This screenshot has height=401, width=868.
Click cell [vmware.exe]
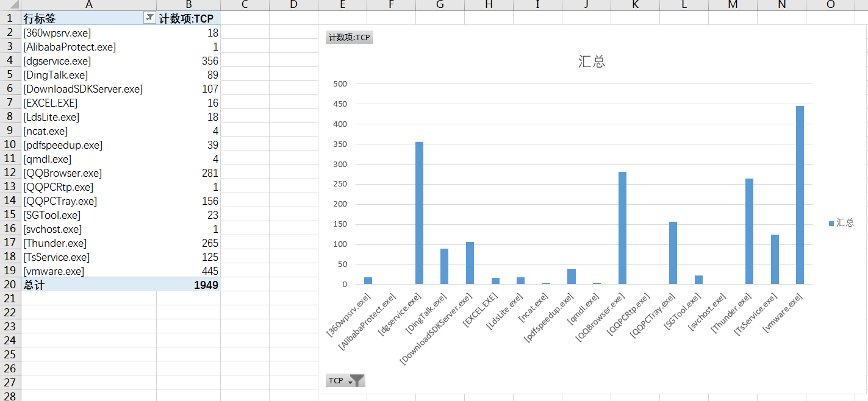(88, 271)
